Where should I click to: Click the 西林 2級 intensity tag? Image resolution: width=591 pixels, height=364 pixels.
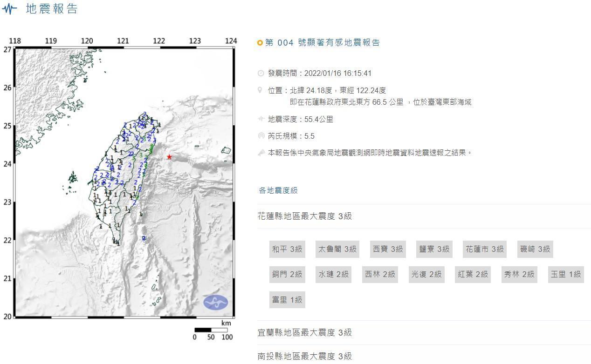(x=380, y=274)
